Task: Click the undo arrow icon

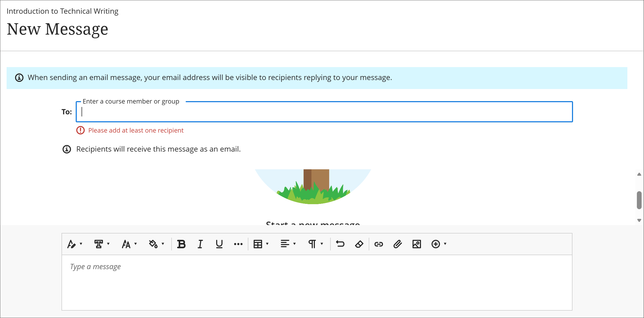Action: (340, 244)
